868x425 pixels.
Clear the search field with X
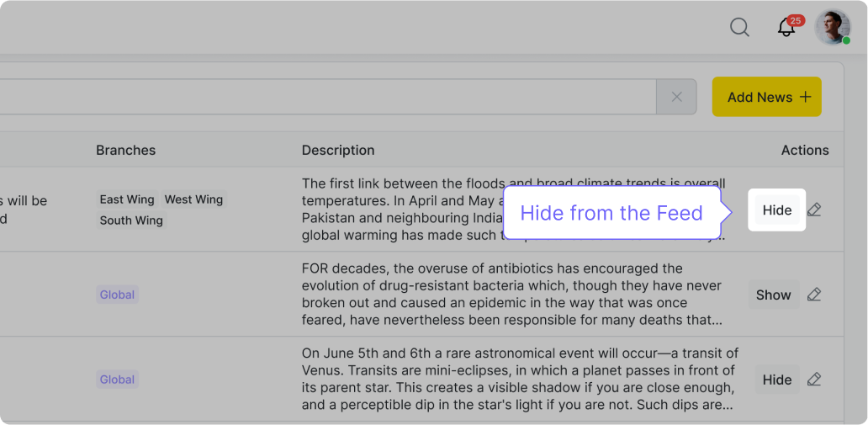coord(676,97)
